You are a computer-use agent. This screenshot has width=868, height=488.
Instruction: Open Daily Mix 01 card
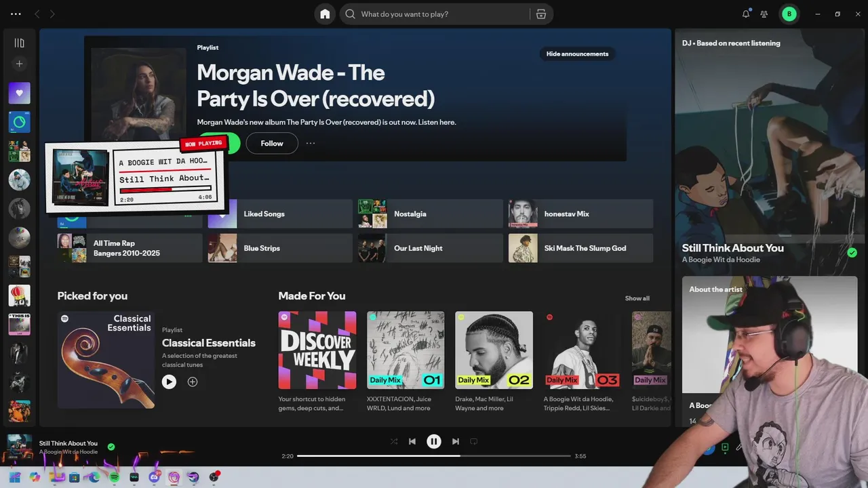click(x=406, y=363)
